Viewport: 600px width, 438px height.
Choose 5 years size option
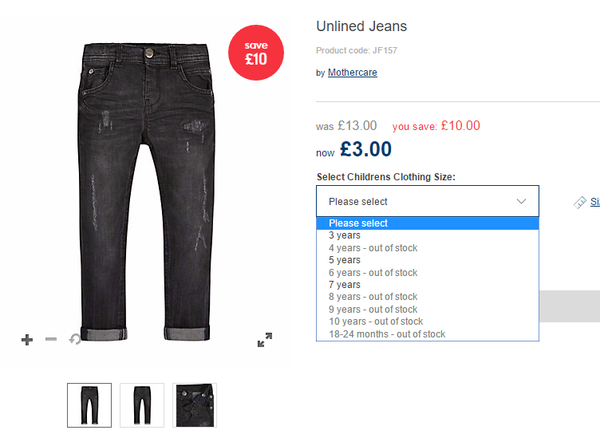click(x=427, y=260)
